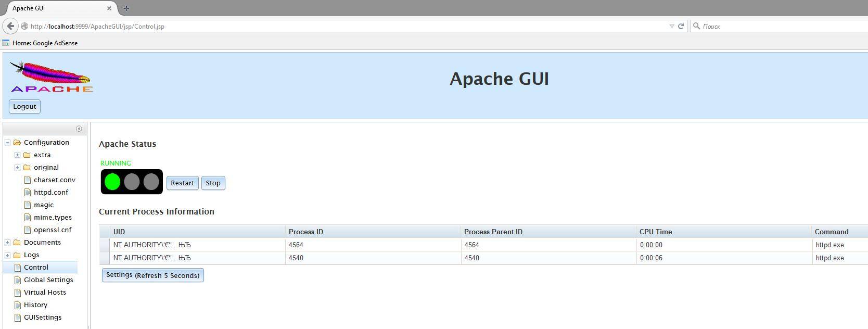
Task: Expand the extra folder node
Action: (x=17, y=155)
